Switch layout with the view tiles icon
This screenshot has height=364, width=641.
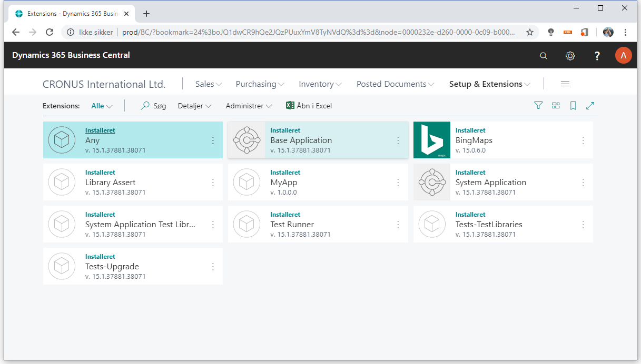(x=556, y=106)
